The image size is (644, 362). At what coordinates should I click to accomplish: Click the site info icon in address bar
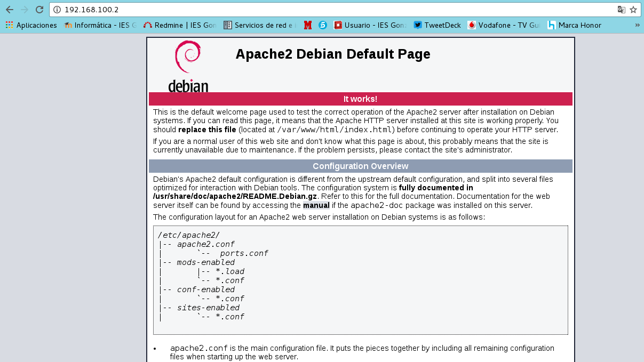pos(57,10)
